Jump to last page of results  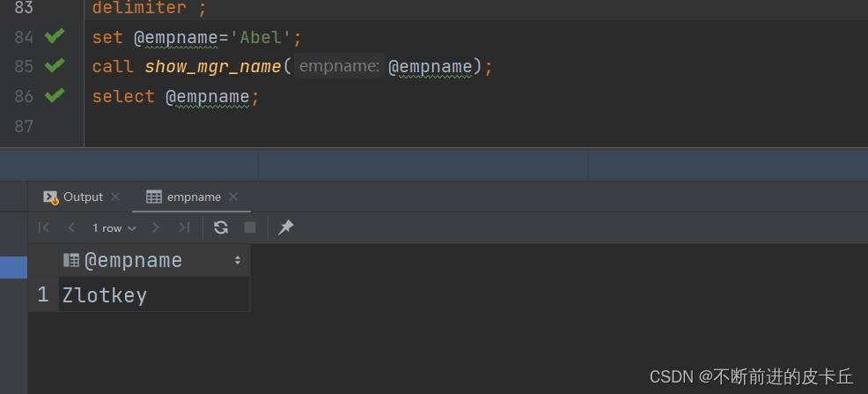coord(183,227)
